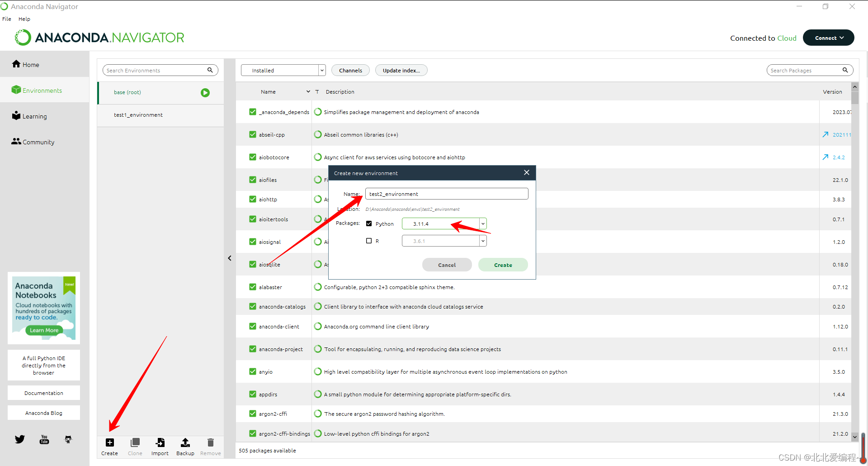The image size is (868, 466).
Task: Open the Documentation link
Action: pos(44,393)
